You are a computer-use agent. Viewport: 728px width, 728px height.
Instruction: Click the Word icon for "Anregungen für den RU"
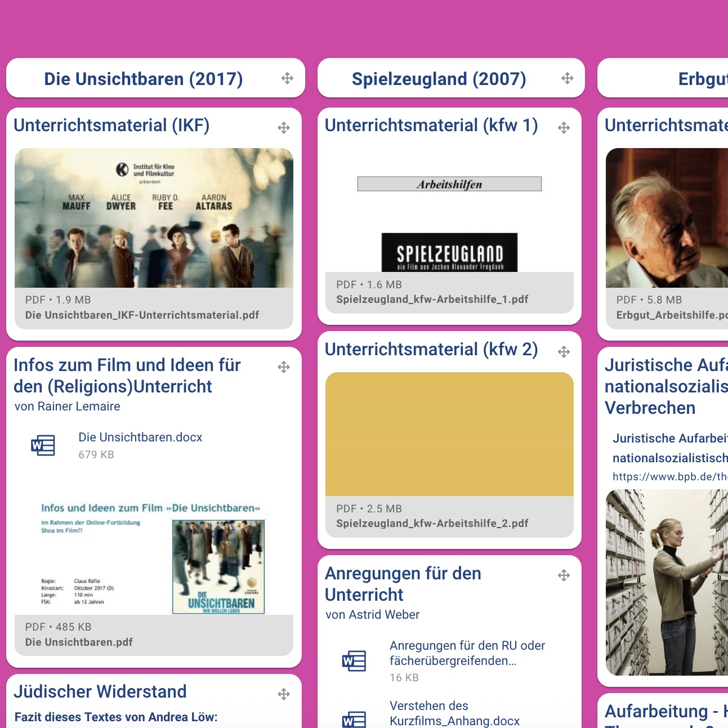pyautogui.click(x=354, y=662)
